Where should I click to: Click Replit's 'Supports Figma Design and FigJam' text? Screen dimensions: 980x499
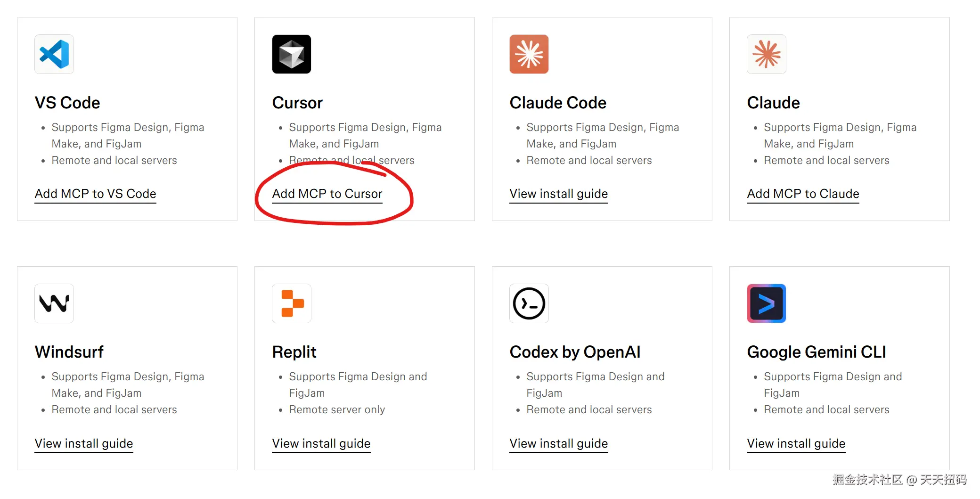pyautogui.click(x=358, y=385)
